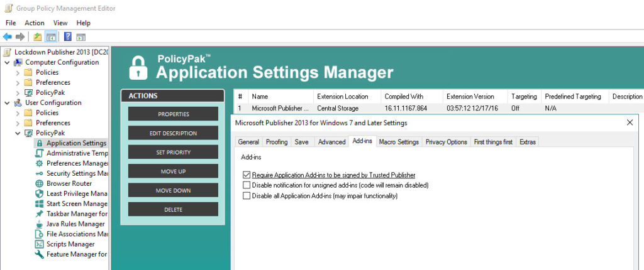Expand Policies under User Configuration
This screenshot has height=270, width=644.
[x=18, y=113]
